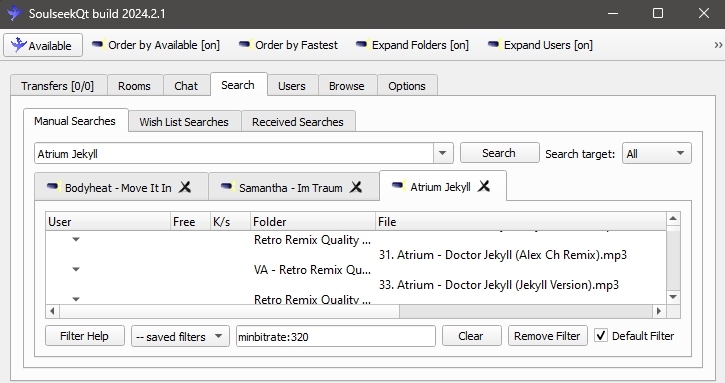Open the Transfers [0/0] tab
This screenshot has height=383, width=725.
pyautogui.click(x=59, y=86)
